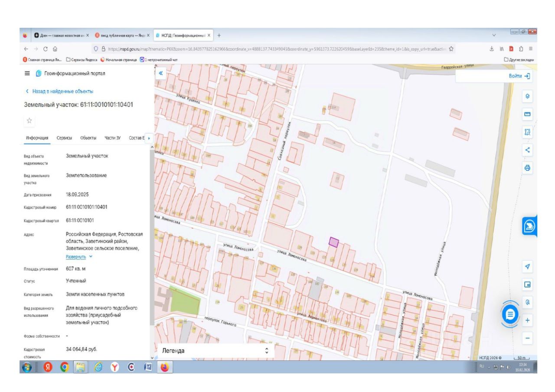This screenshot has width=555, height=392.
Task: Share the current map view
Action: [x=527, y=150]
